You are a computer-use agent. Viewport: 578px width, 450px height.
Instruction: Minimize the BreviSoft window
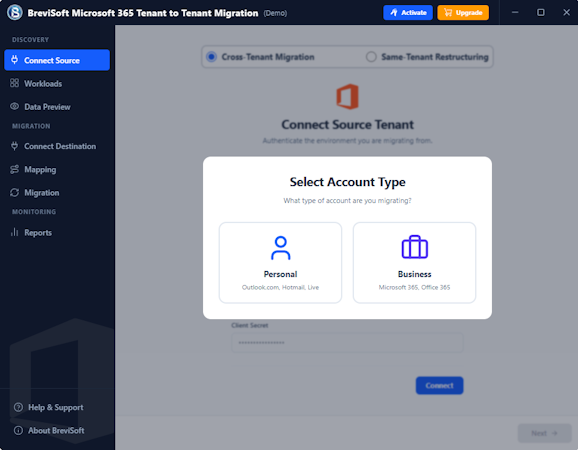pyautogui.click(x=515, y=13)
